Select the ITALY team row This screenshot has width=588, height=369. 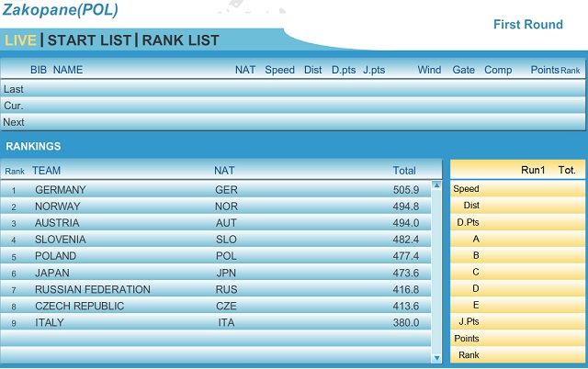[x=216, y=322]
